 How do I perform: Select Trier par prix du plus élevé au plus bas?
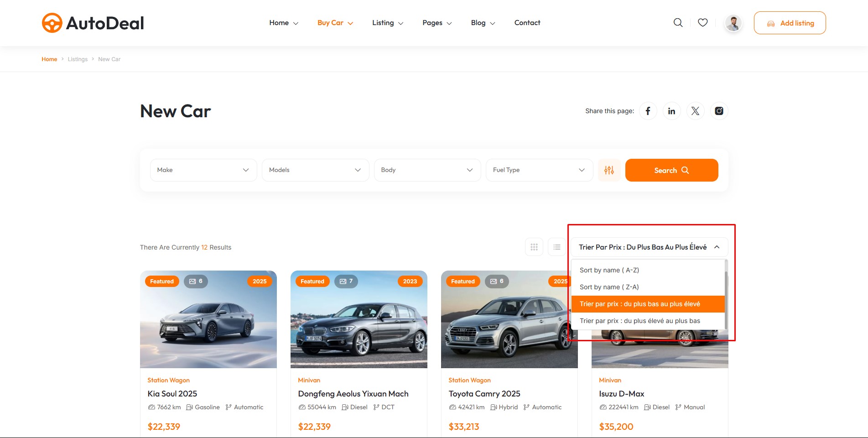tap(648, 321)
